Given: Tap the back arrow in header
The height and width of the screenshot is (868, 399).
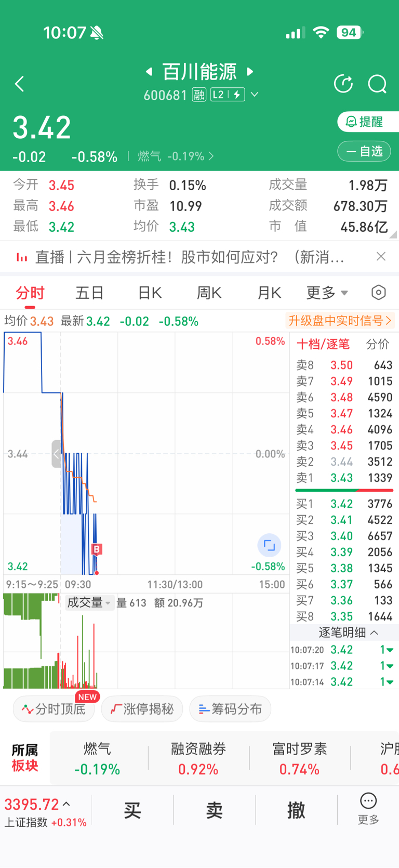Looking at the screenshot, I should point(20,84).
